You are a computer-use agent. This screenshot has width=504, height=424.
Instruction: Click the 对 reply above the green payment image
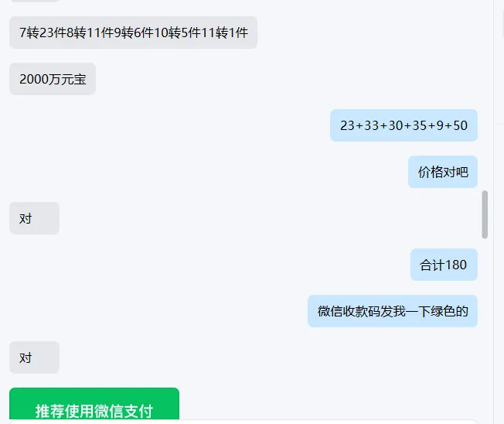click(x=34, y=357)
